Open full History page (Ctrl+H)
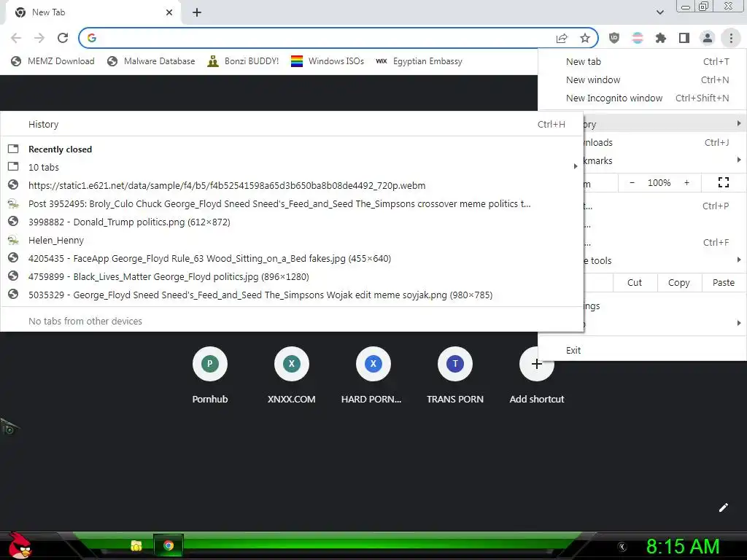This screenshot has height=560, width=747. (292, 124)
